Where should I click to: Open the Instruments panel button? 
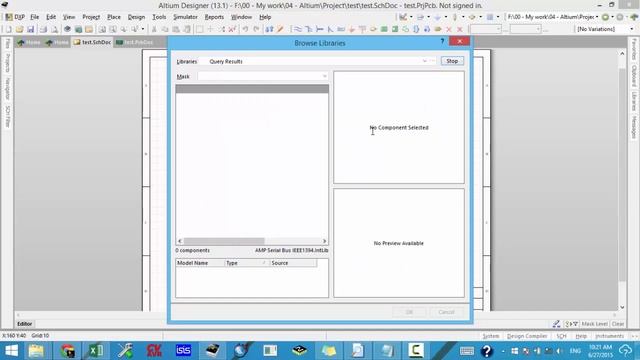[609, 336]
